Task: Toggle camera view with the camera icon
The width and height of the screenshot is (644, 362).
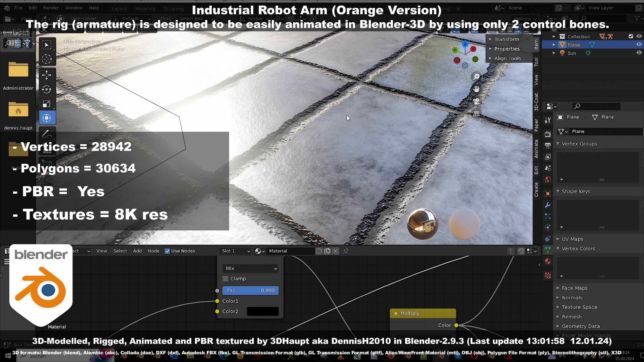Action: (x=476, y=101)
